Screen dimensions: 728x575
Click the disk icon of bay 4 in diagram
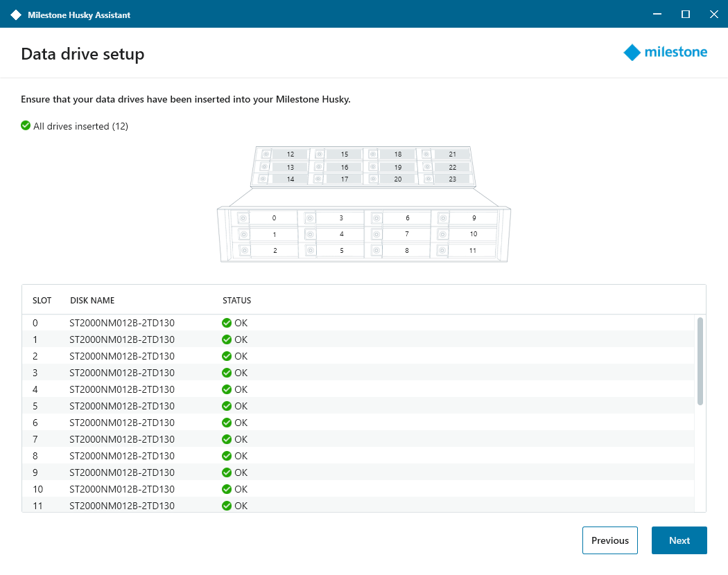click(x=310, y=234)
